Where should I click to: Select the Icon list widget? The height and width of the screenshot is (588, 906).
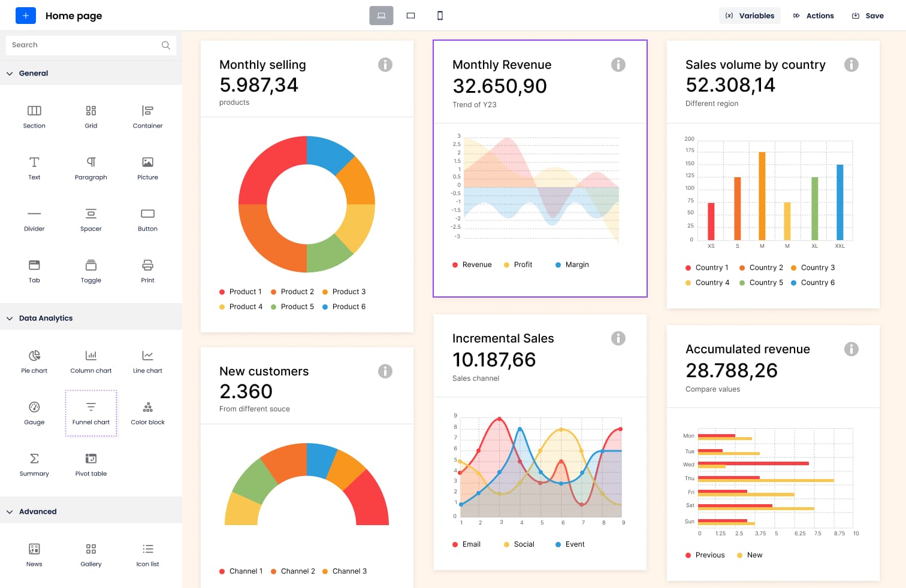coord(147,553)
